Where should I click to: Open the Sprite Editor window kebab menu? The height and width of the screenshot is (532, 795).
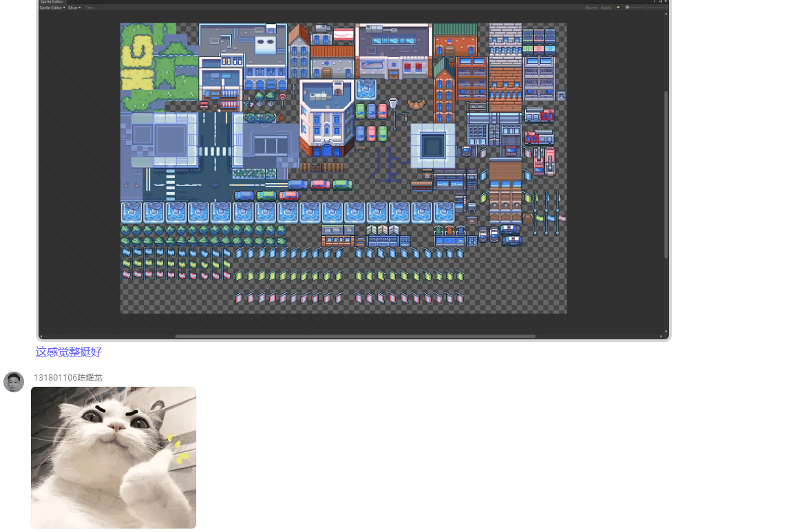click(x=655, y=1)
